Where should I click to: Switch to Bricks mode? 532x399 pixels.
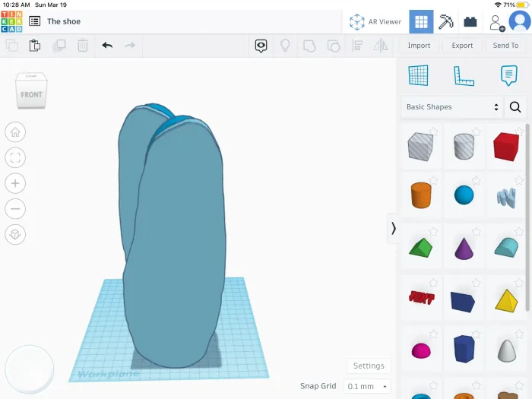point(470,22)
